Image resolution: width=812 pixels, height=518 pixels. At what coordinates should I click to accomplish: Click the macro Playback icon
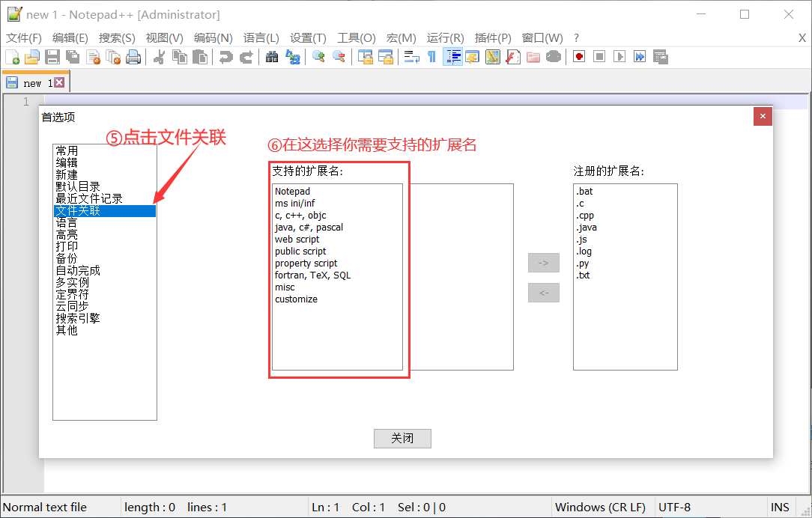619,57
